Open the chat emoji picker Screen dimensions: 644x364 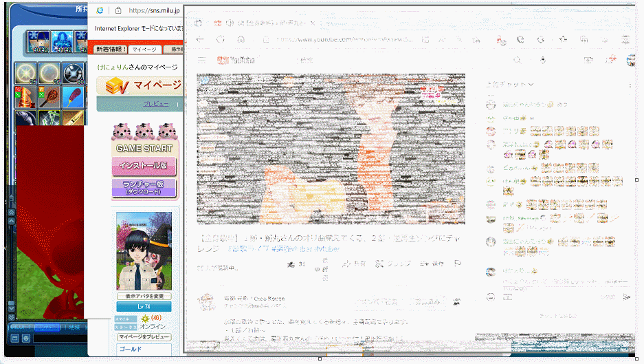pyautogui.click(x=491, y=297)
